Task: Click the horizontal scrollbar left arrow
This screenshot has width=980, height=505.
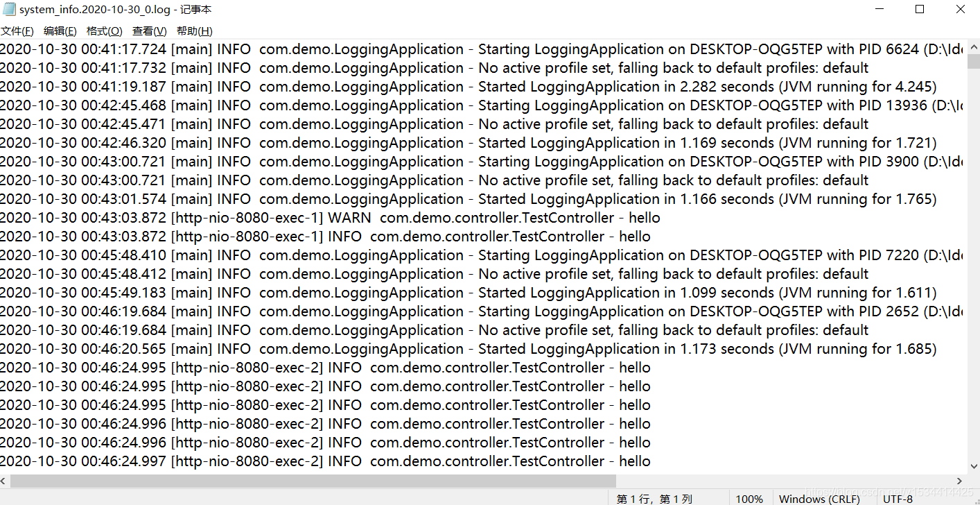Action: [5, 481]
